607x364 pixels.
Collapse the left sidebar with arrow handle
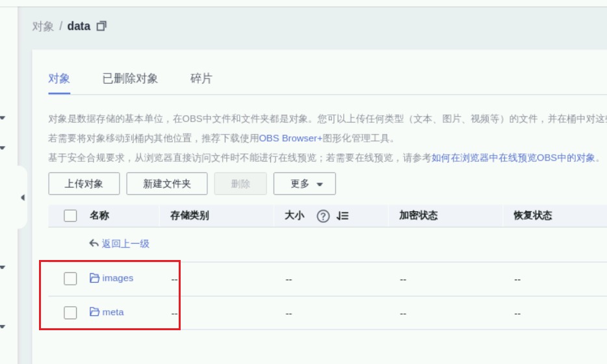coord(22,198)
